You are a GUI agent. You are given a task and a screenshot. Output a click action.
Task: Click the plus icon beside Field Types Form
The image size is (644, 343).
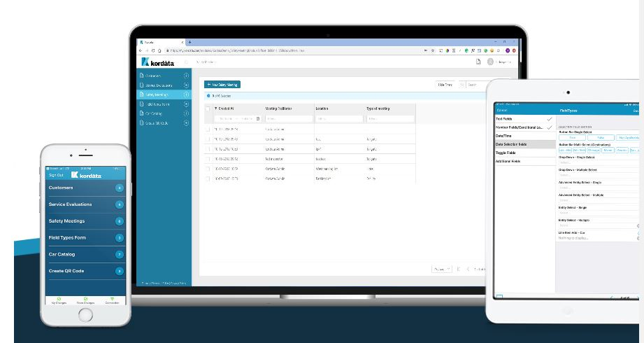(x=186, y=104)
